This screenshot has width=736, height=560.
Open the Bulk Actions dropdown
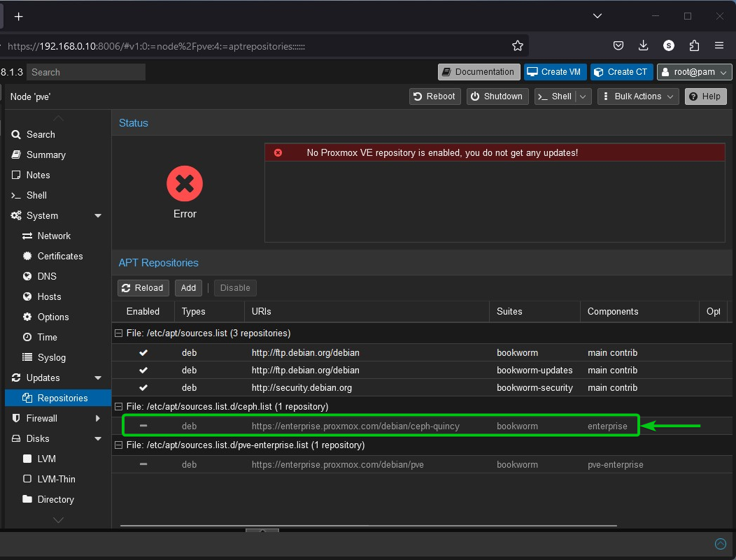(638, 96)
